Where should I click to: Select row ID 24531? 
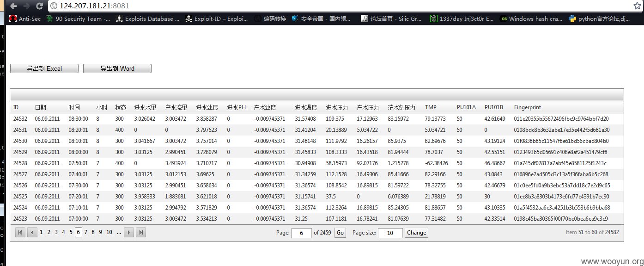pos(316,130)
